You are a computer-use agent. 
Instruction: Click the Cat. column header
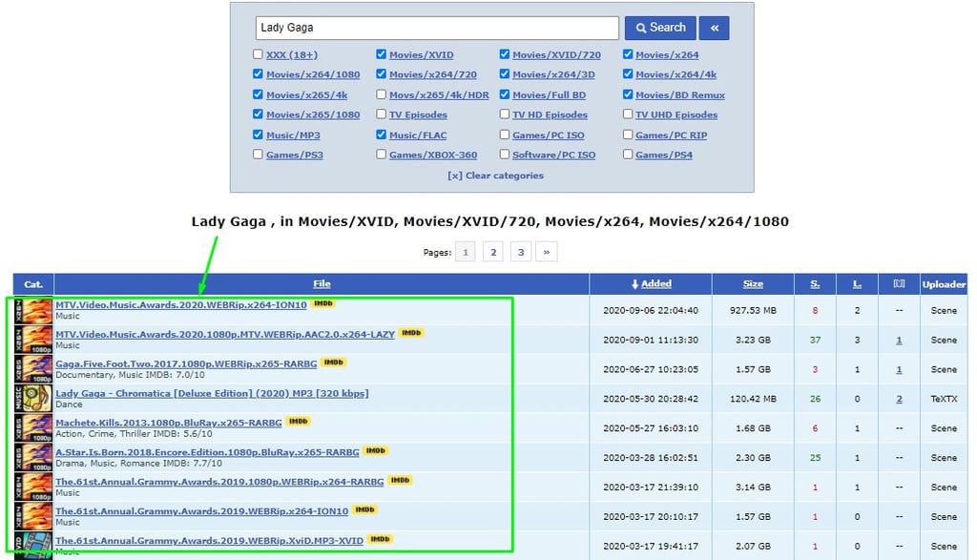tap(33, 284)
